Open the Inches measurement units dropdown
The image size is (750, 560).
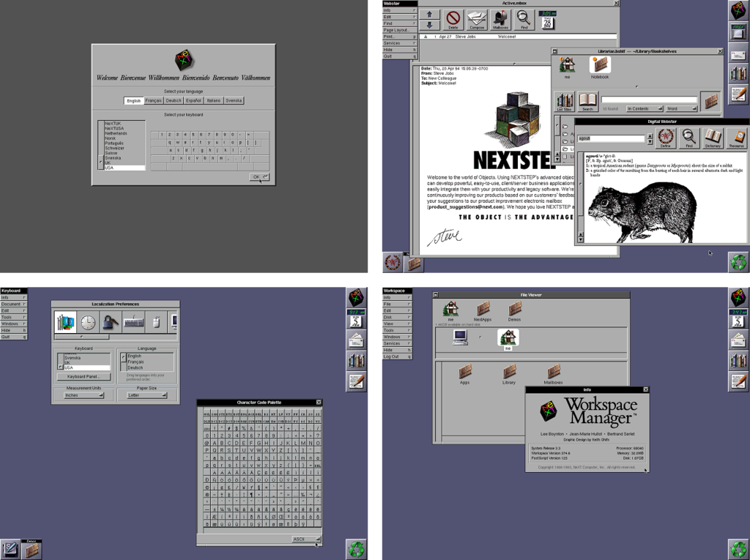pos(84,395)
